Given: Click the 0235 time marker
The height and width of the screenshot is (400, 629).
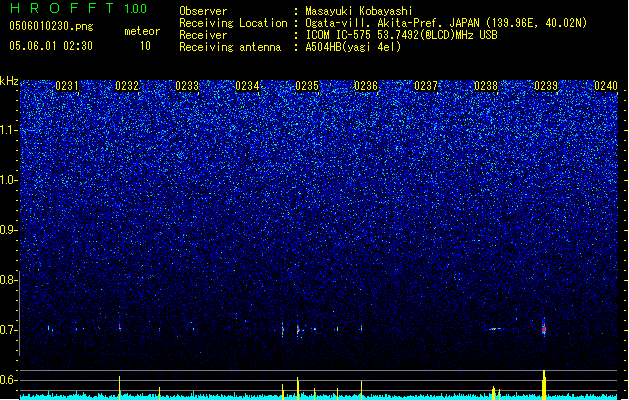Looking at the screenshot, I should click(x=307, y=86).
